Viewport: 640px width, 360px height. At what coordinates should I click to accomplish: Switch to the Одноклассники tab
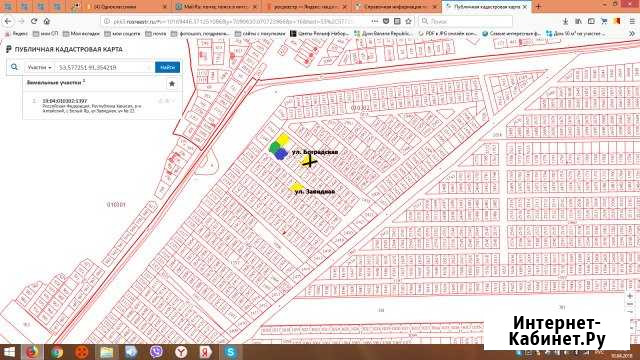[127, 7]
